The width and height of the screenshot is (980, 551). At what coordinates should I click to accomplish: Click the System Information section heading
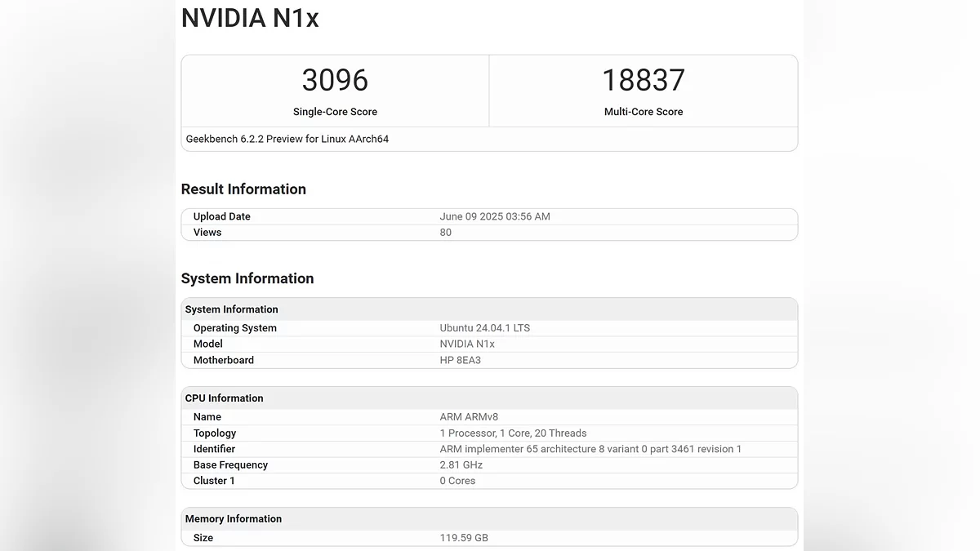click(247, 278)
